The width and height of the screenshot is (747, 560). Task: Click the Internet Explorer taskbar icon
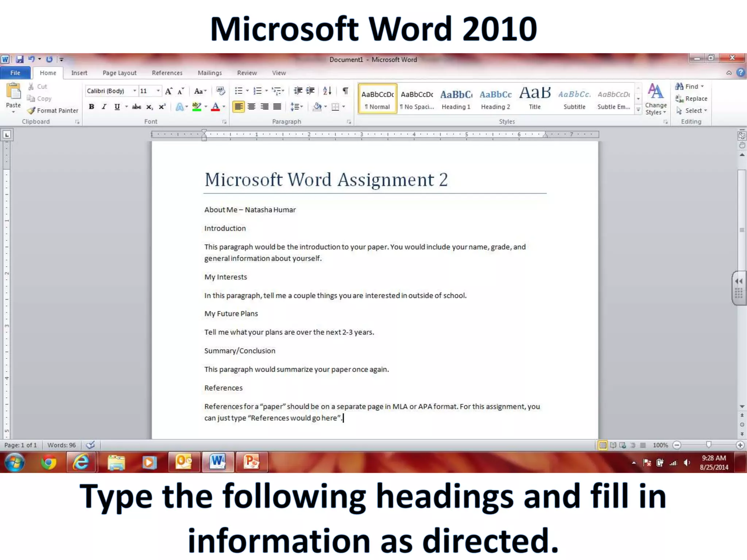click(x=81, y=462)
